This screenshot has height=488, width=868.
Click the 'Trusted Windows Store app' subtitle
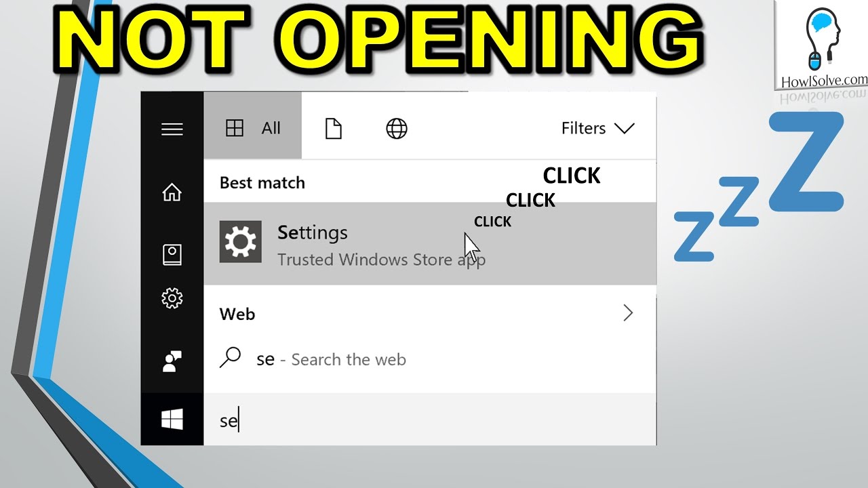[381, 260]
